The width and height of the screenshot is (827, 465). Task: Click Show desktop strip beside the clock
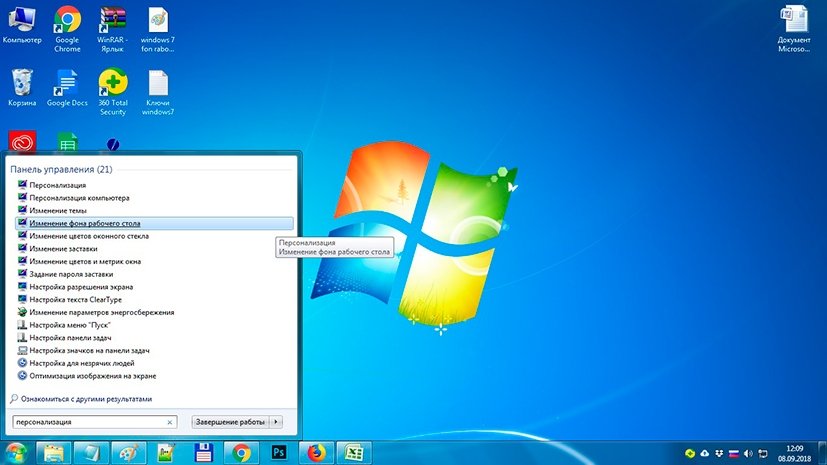point(822,453)
